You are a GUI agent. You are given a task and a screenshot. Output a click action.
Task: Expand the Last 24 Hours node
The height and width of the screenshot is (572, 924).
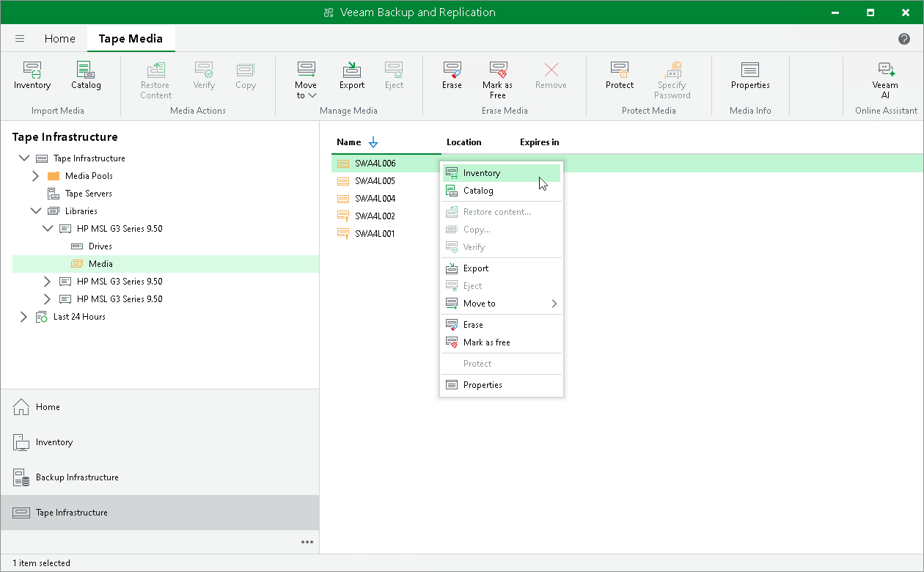pos(23,317)
